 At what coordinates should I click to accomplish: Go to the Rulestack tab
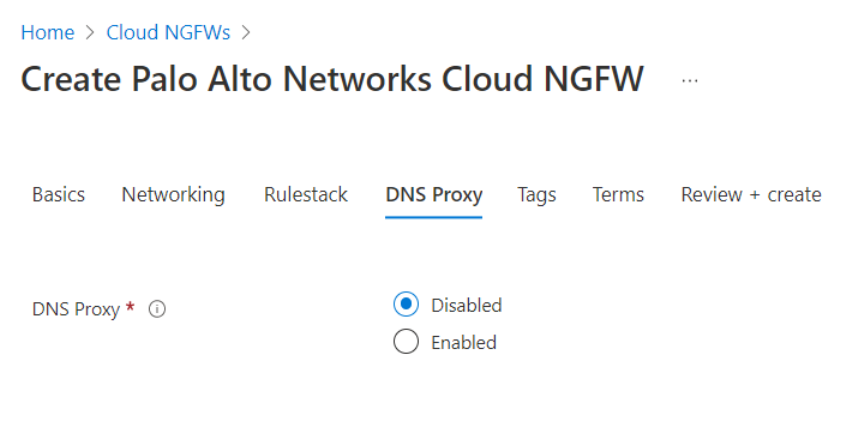tap(306, 195)
